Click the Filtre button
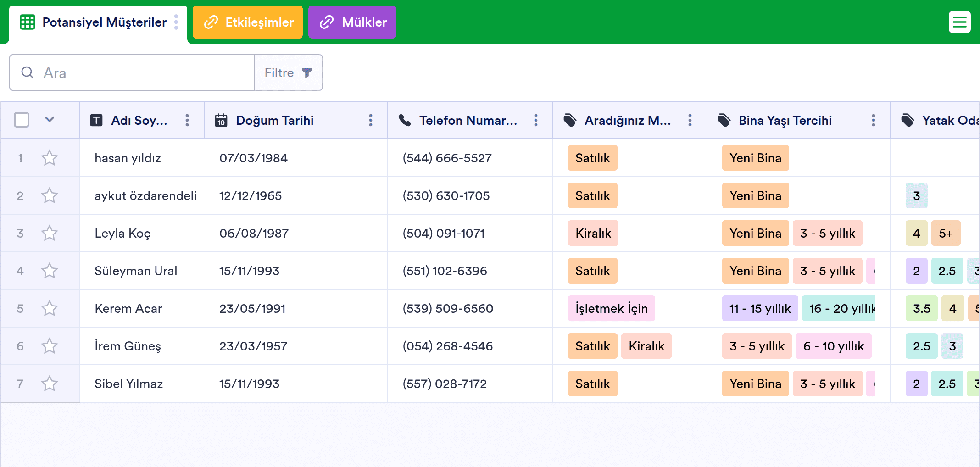This screenshot has width=980, height=467. (x=289, y=72)
